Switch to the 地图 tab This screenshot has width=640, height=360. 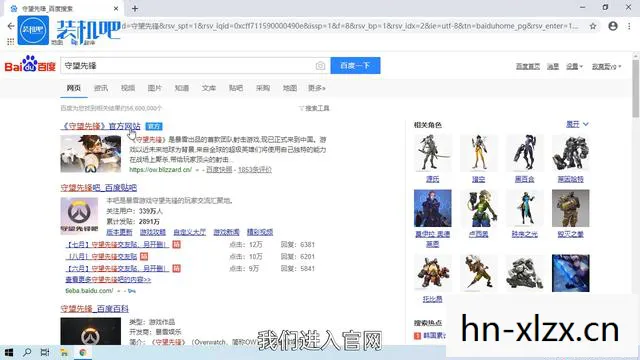tap(290, 88)
